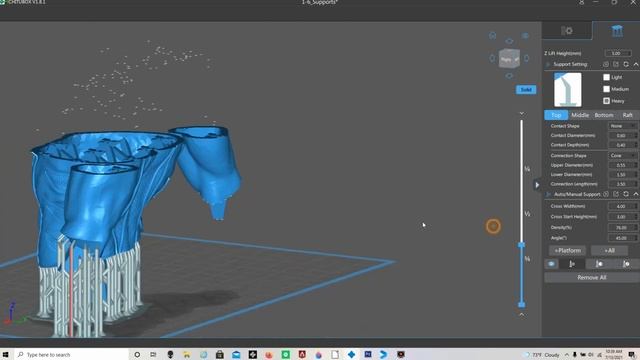
Task: Click the bottom layer slider handle
Action: (521, 305)
